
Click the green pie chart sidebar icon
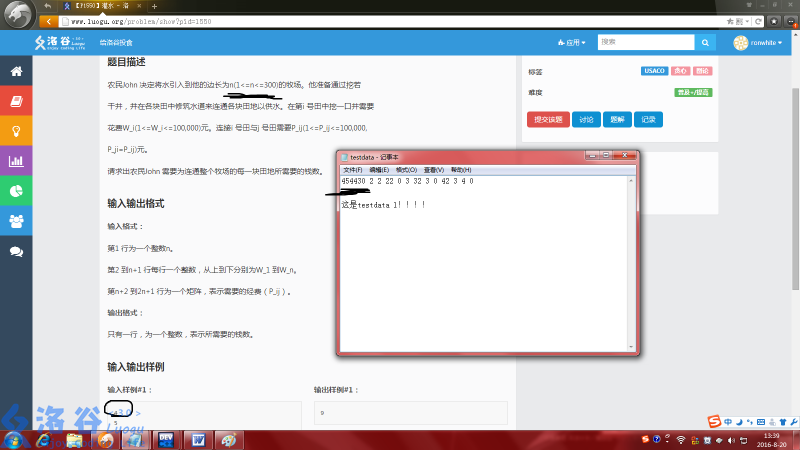(16, 191)
